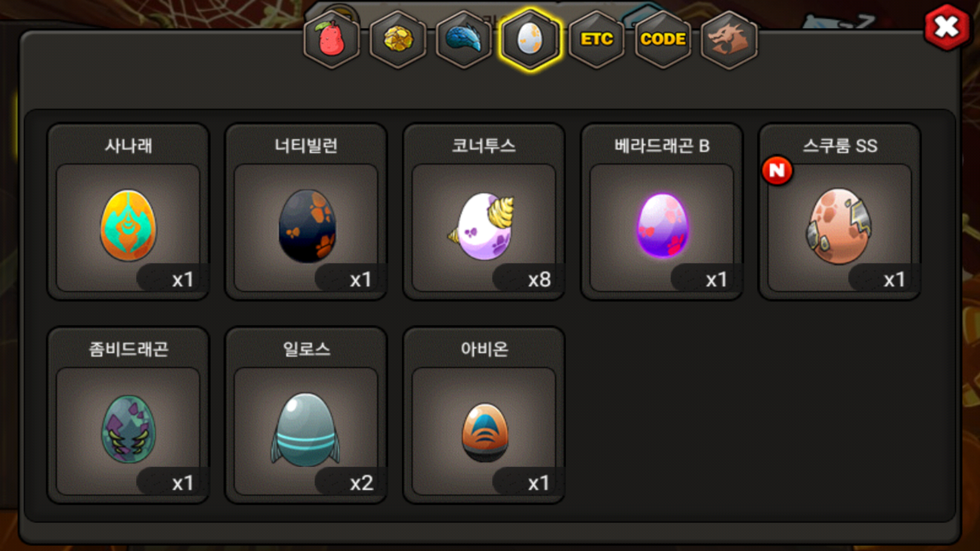The height and width of the screenshot is (551, 980).
Task: Open the CODE tab
Action: [663, 39]
